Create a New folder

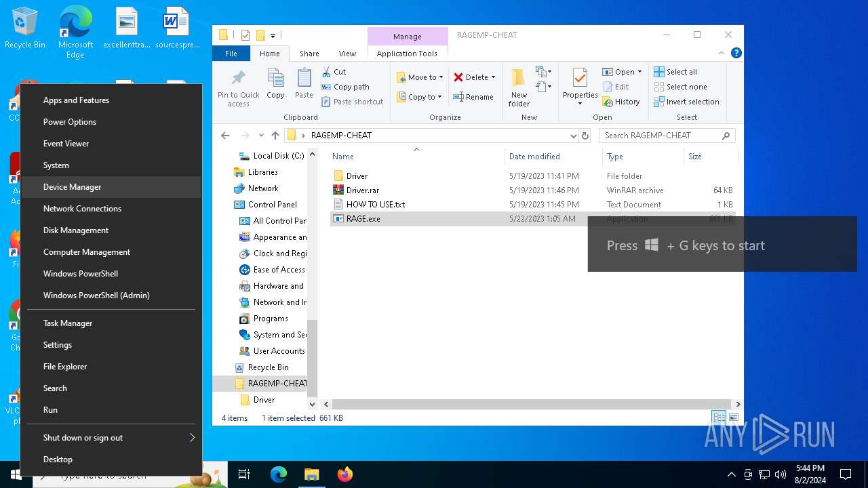(519, 87)
